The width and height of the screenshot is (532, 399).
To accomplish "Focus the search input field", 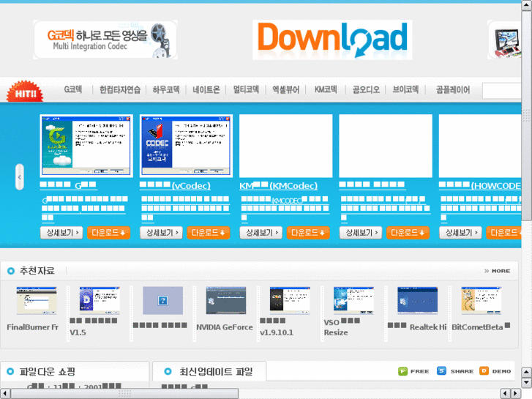I will (x=502, y=91).
